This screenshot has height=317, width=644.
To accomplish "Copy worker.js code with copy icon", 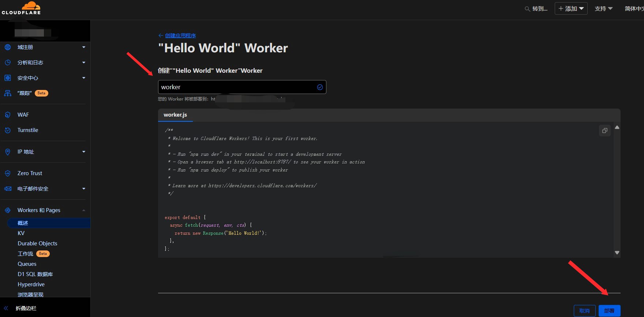I will point(605,131).
